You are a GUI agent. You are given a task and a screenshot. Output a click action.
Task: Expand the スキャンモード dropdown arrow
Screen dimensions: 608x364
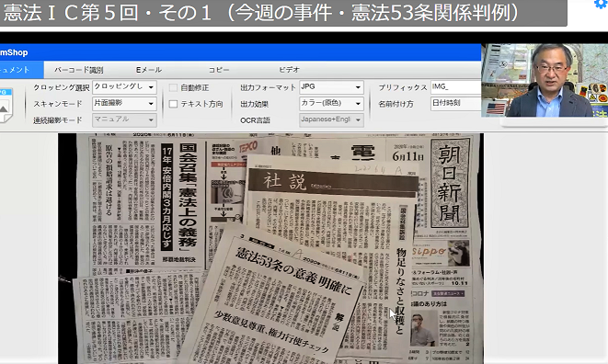pyautogui.click(x=151, y=104)
